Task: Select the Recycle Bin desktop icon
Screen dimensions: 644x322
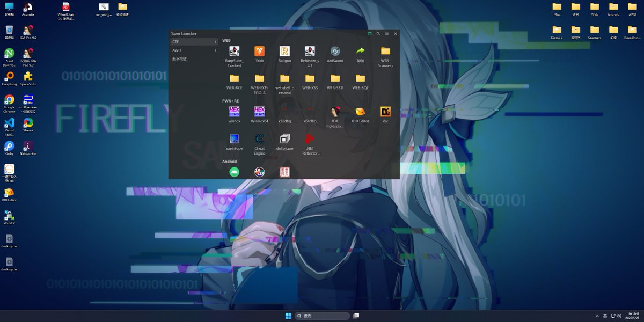Action: (9, 32)
